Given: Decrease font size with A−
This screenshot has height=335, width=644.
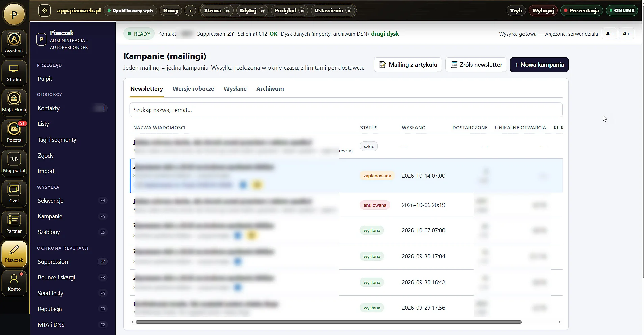Looking at the screenshot, I should tap(609, 34).
